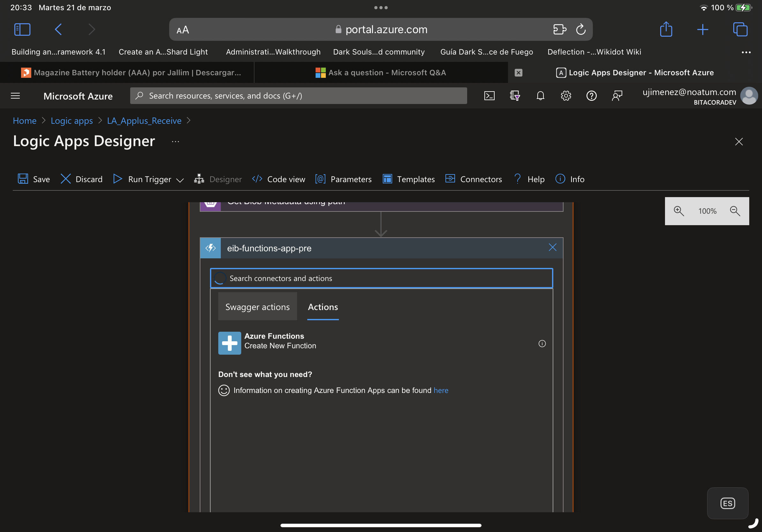Switch to Swagger actions tab
This screenshot has height=532, width=762.
coord(258,307)
